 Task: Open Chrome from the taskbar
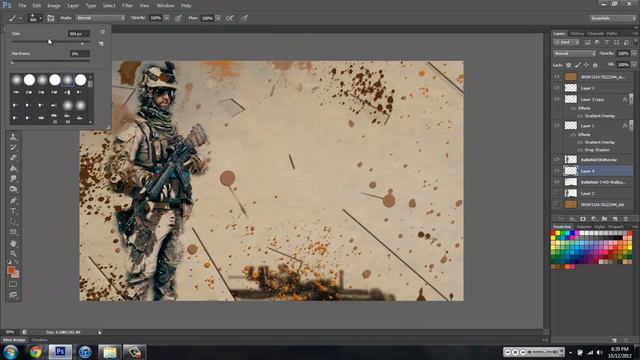[36, 352]
